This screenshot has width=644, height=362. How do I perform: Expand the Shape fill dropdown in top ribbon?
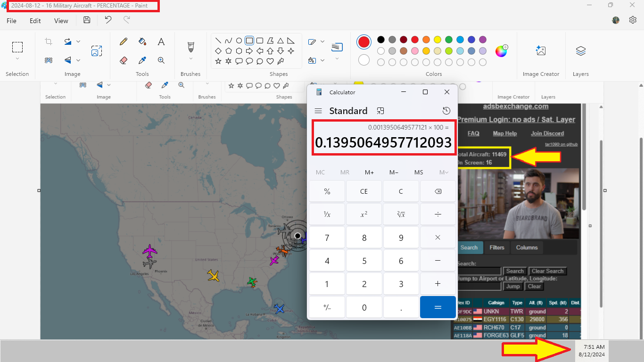[322, 60]
